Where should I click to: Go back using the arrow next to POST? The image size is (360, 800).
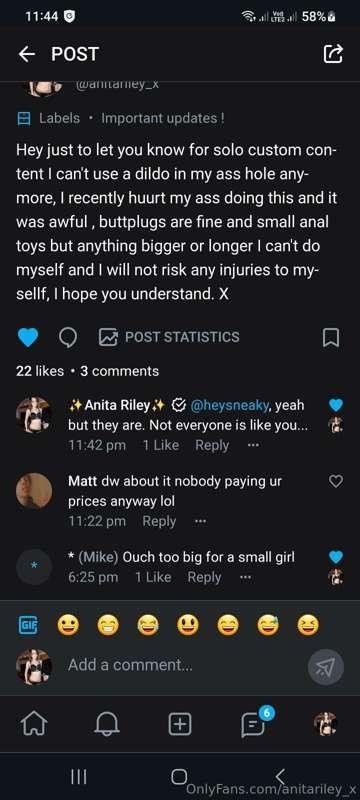pos(26,54)
